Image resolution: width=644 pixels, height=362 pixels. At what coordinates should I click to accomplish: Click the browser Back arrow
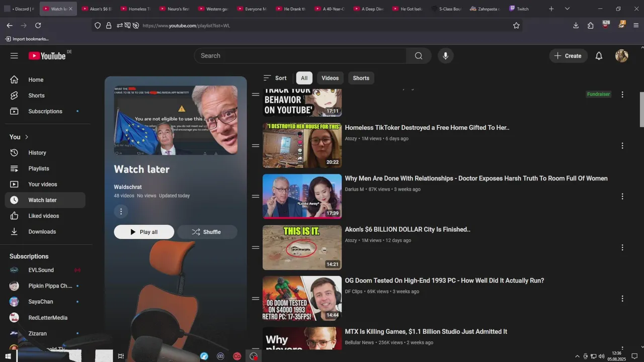pyautogui.click(x=10, y=25)
